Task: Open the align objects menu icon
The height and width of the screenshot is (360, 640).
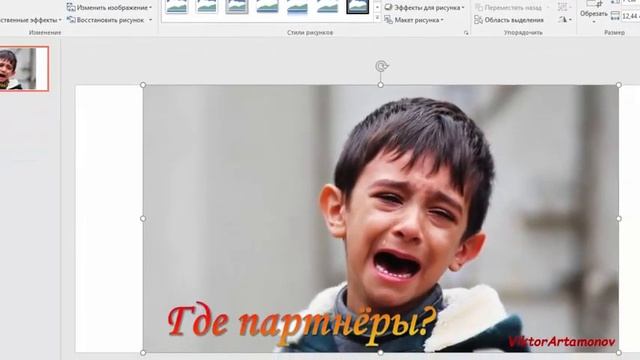Action: click(564, 7)
